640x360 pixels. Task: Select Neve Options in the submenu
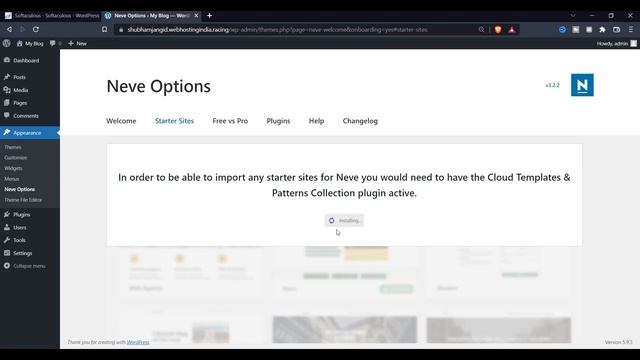20,189
